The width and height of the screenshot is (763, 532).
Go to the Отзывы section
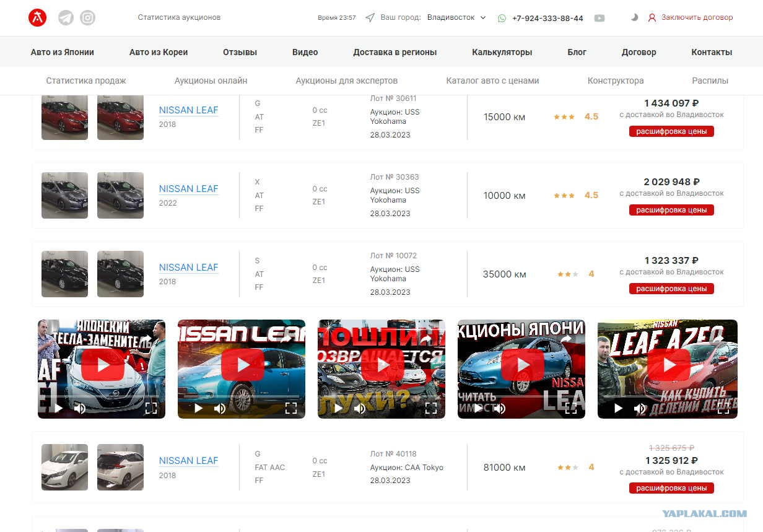pos(240,52)
